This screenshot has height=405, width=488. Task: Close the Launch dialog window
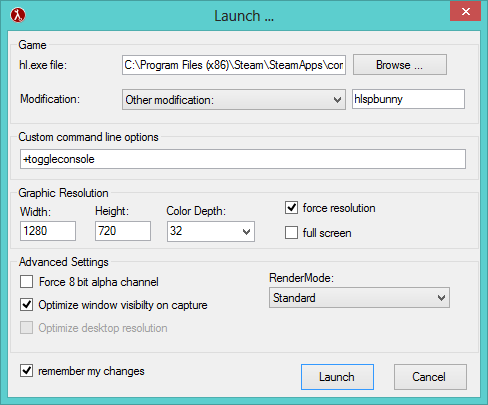click(x=465, y=12)
